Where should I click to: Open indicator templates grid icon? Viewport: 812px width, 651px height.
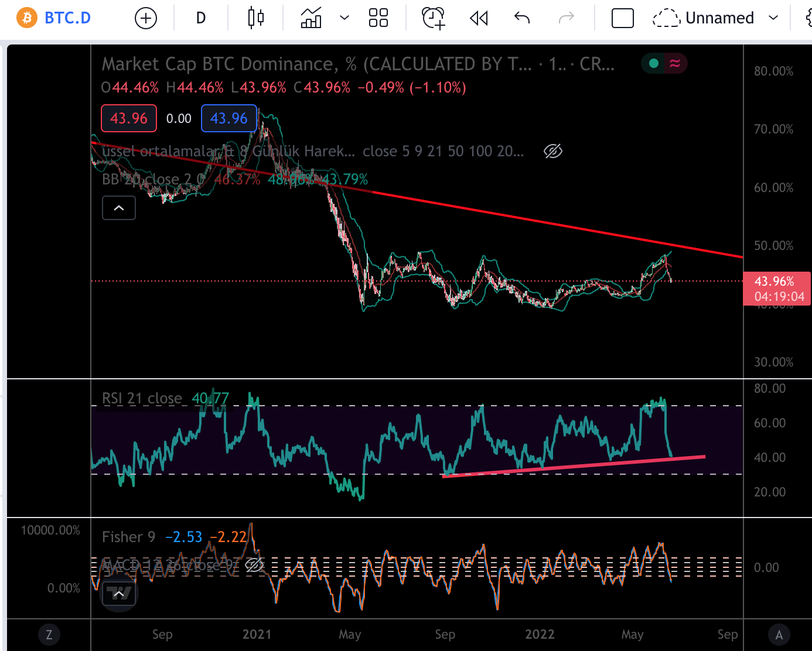tap(378, 18)
